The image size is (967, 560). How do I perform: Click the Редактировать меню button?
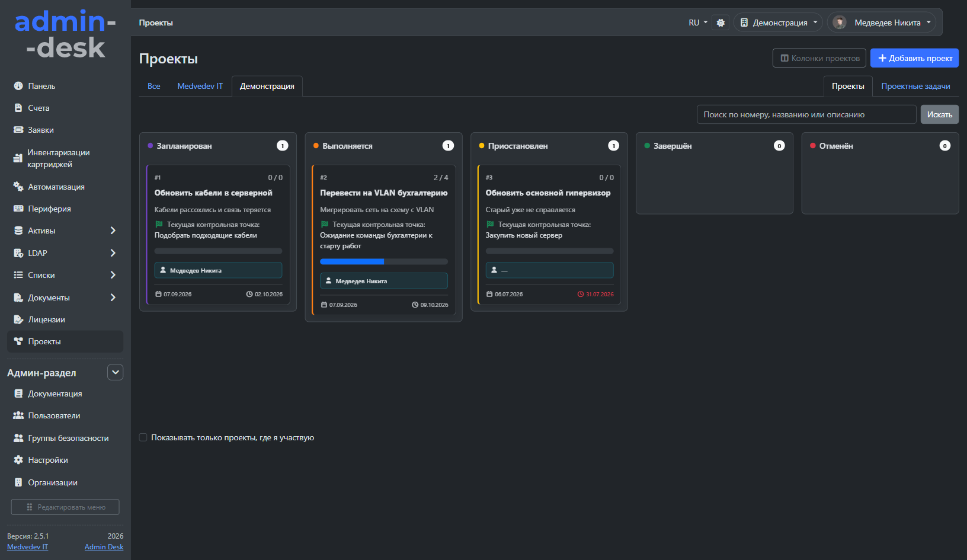pyautogui.click(x=65, y=507)
